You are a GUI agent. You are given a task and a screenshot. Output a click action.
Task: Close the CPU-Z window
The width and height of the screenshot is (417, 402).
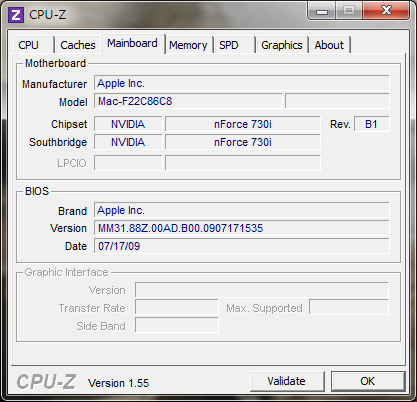point(386,11)
